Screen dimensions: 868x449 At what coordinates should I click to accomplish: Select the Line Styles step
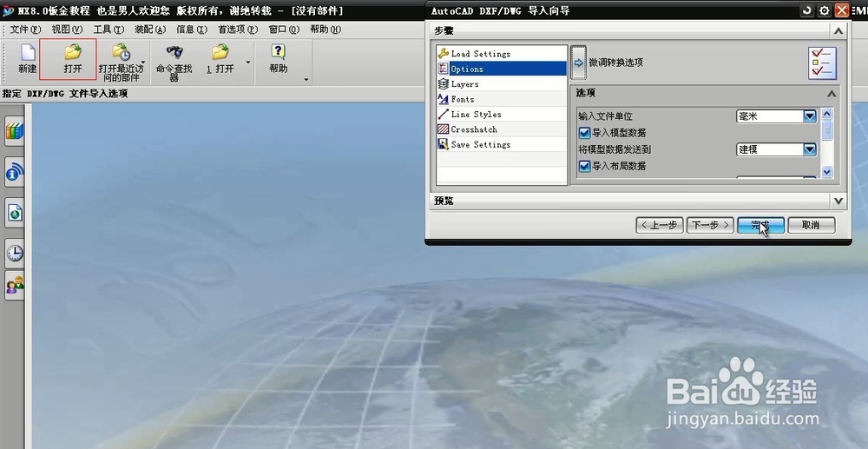coord(502,114)
